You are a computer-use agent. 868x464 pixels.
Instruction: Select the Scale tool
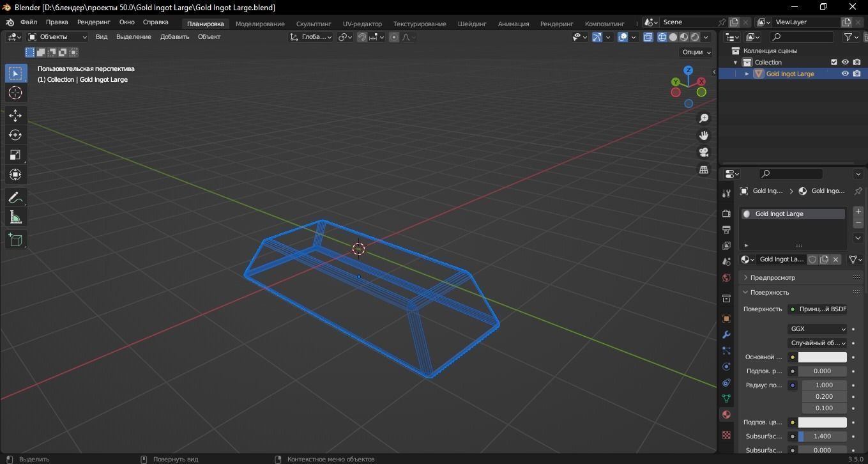tap(15, 155)
